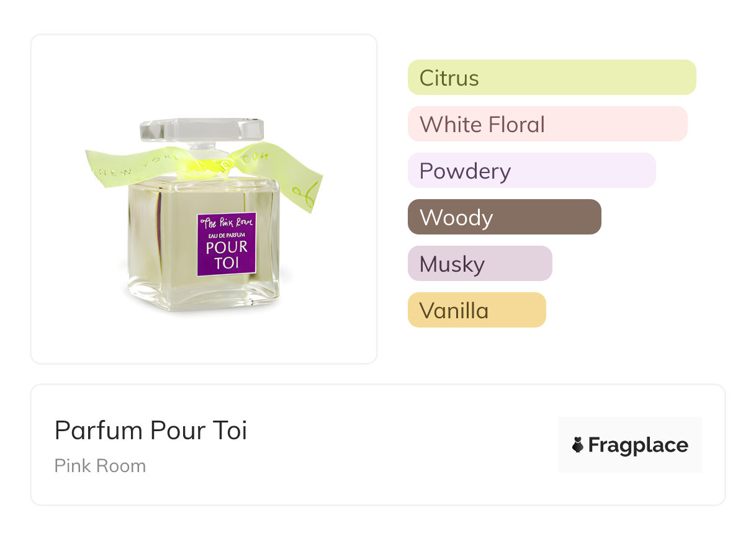Click the POUR TOI text on the label

click(x=227, y=254)
